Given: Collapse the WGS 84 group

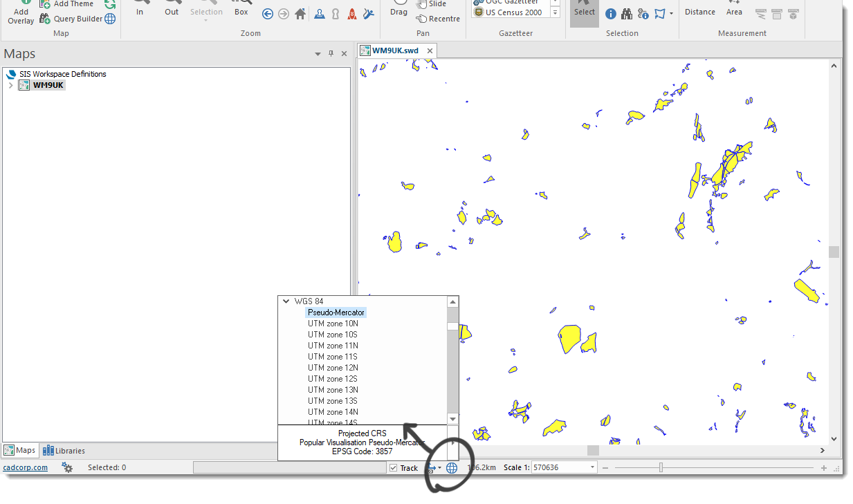Looking at the screenshot, I should coord(286,301).
